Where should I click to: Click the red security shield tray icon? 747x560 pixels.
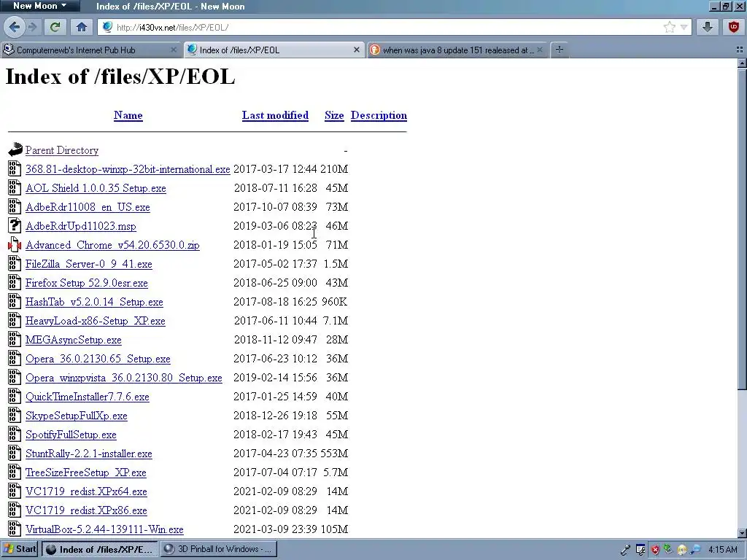pyautogui.click(x=655, y=550)
